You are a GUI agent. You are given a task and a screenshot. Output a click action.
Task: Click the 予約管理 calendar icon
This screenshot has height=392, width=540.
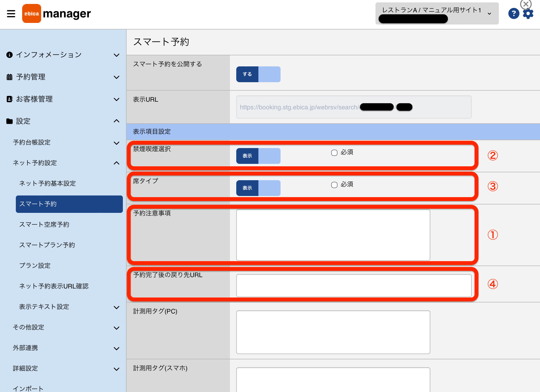9,77
